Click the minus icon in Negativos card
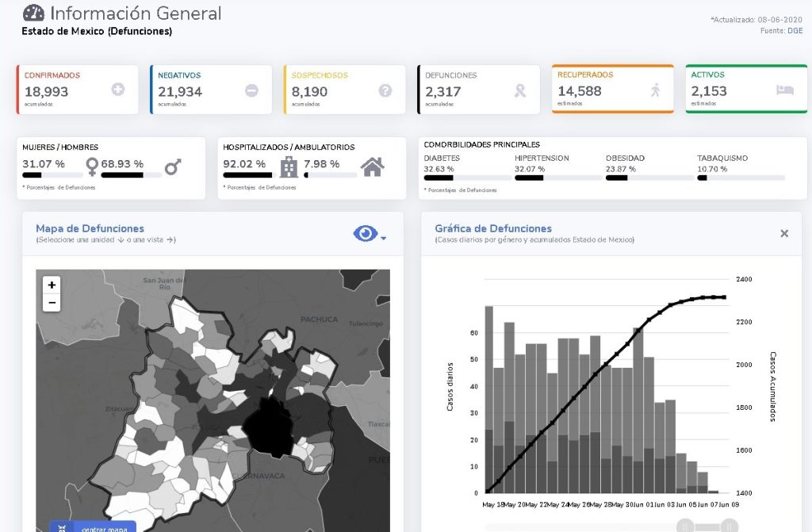Screen dimensions: 812x532 (x=251, y=90)
